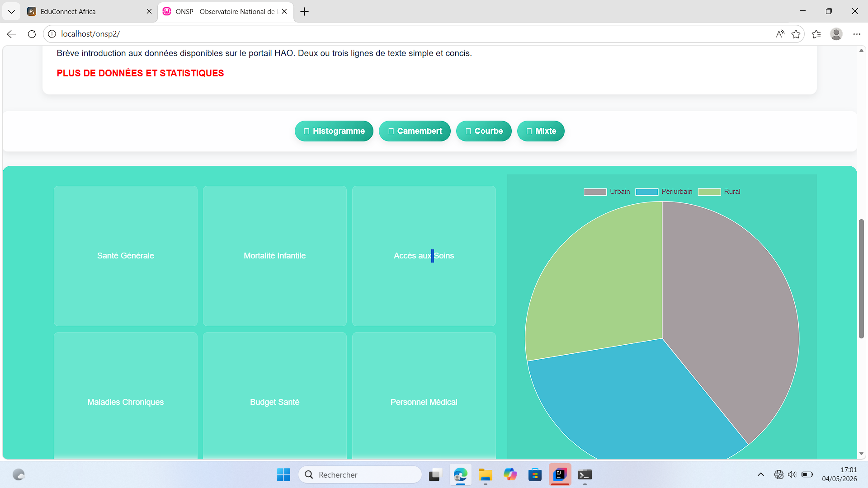Viewport: 868px width, 488px height.
Task: Open Settings and more menu
Action: 857,34
